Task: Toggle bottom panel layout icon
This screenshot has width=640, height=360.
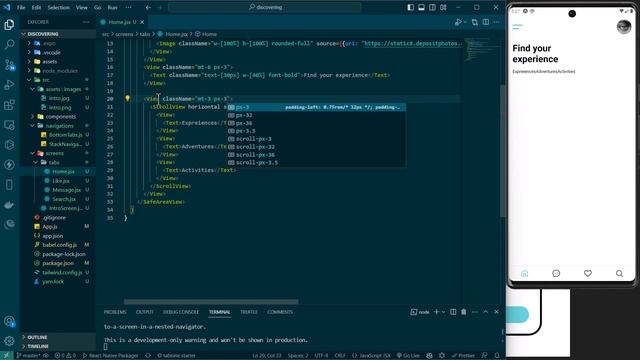Action: [x=421, y=7]
